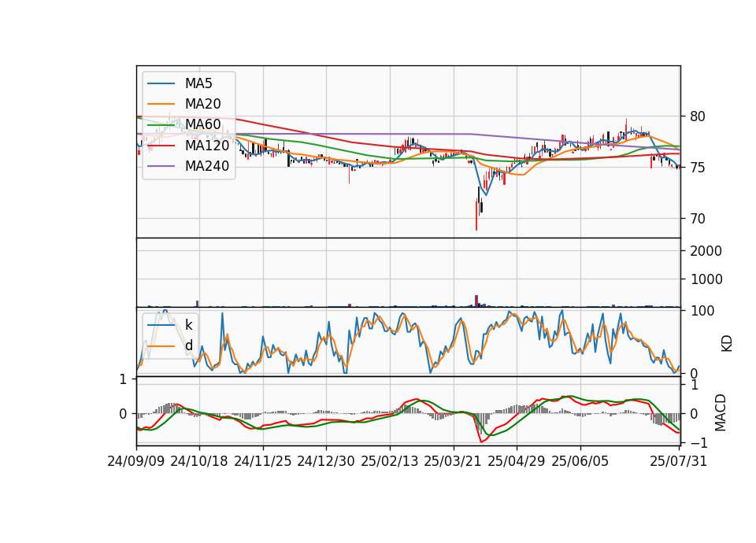Image resolution: width=756 pixels, height=543 pixels.
Task: Click the 24/09/09 date label
Action: [x=136, y=461]
